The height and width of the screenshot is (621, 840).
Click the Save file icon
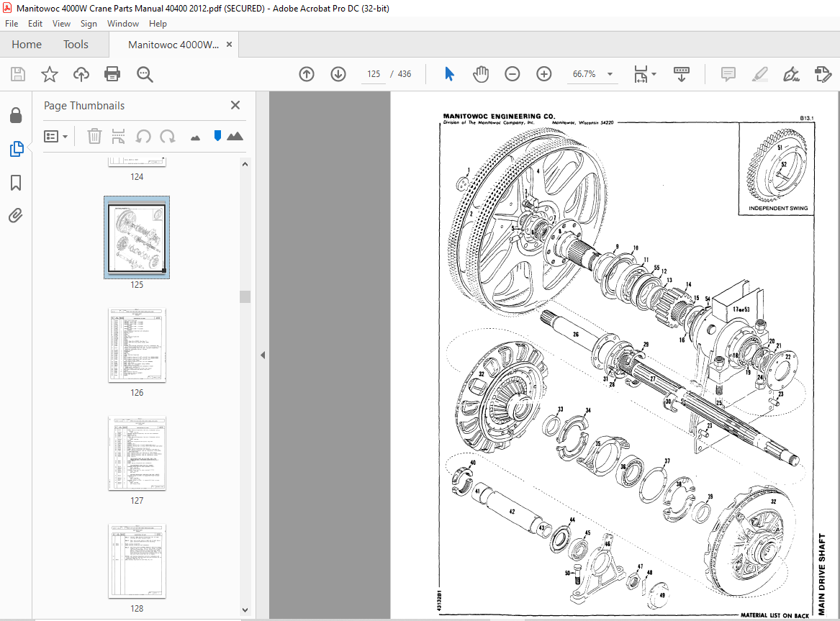[18, 74]
